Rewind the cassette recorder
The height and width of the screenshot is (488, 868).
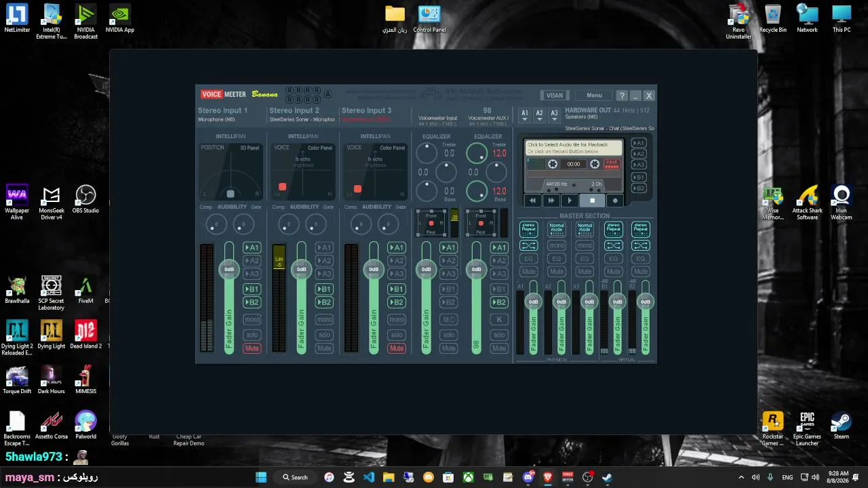coord(532,201)
